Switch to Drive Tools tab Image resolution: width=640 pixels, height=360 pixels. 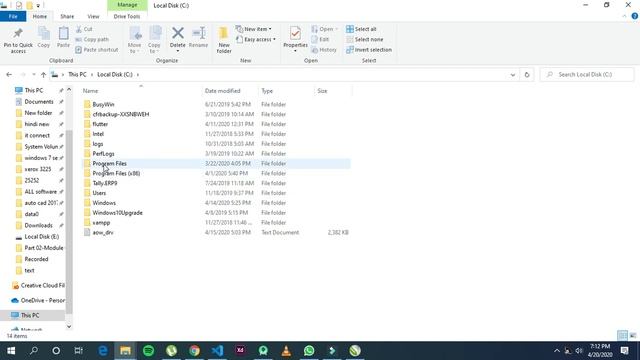[127, 16]
